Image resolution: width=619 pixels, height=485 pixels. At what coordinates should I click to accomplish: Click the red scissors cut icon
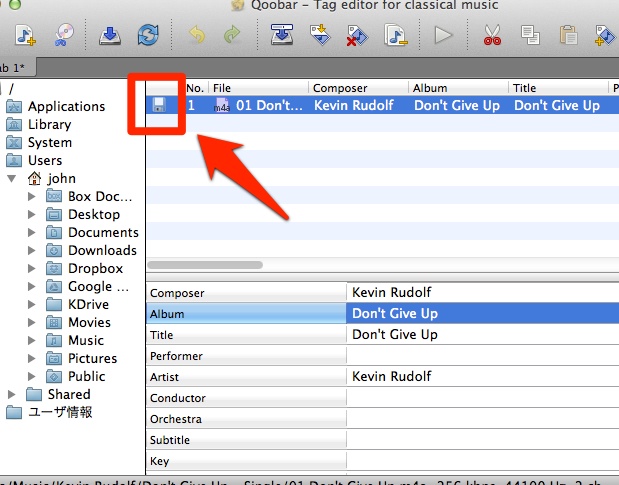coord(492,35)
